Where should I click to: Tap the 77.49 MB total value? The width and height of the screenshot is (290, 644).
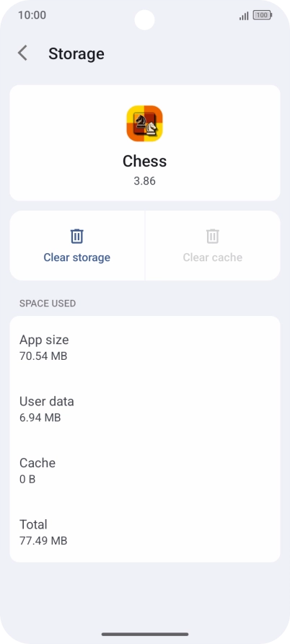pyautogui.click(x=43, y=541)
